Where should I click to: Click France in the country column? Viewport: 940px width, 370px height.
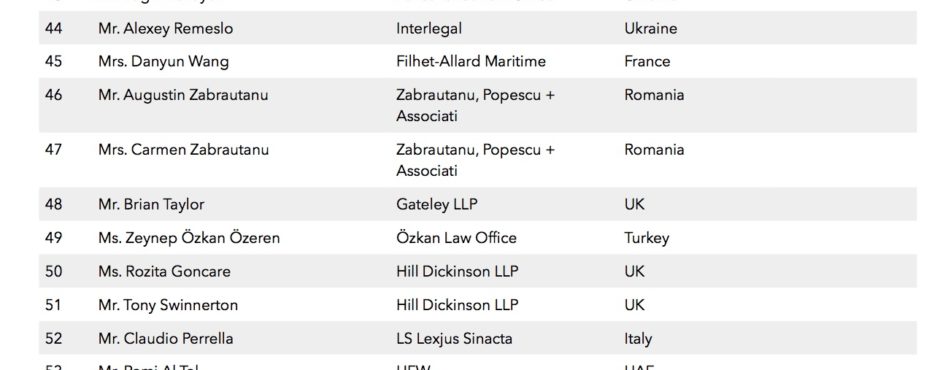(x=647, y=61)
